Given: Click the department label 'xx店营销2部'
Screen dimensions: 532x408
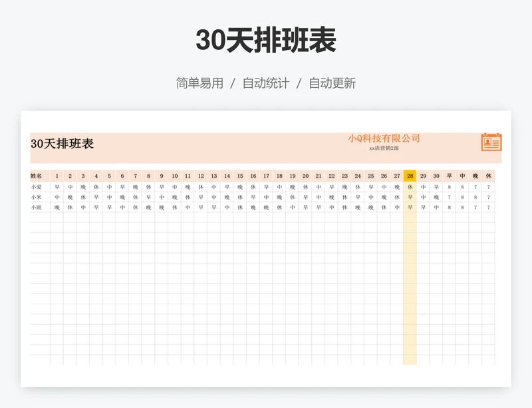Looking at the screenshot, I should [384, 148].
